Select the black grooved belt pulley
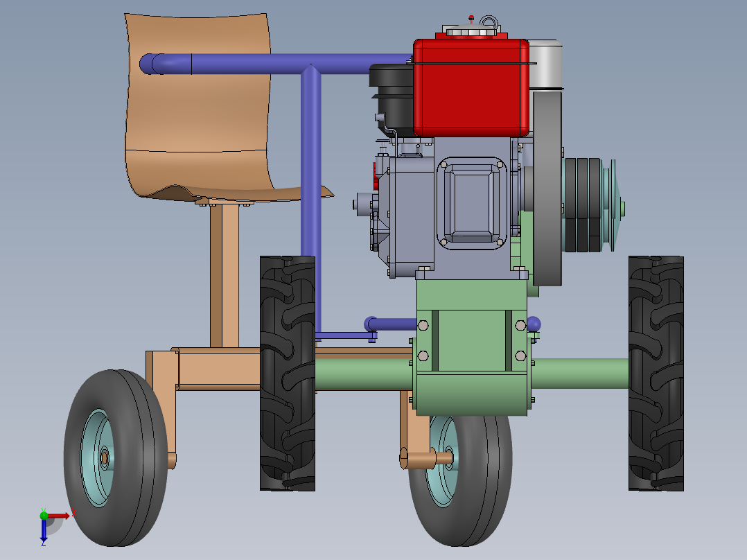747x560 pixels. pyautogui.click(x=583, y=205)
